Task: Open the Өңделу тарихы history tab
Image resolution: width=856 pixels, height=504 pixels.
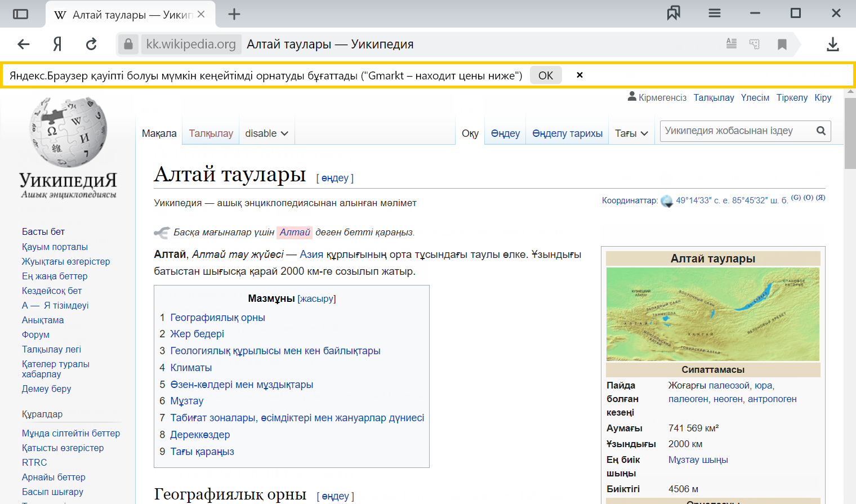Action: coord(567,133)
